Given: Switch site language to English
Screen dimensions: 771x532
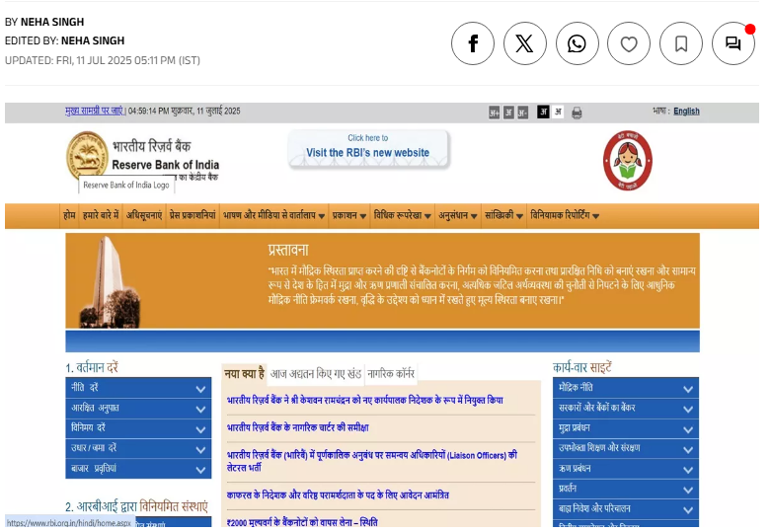Looking at the screenshot, I should click(x=686, y=112).
